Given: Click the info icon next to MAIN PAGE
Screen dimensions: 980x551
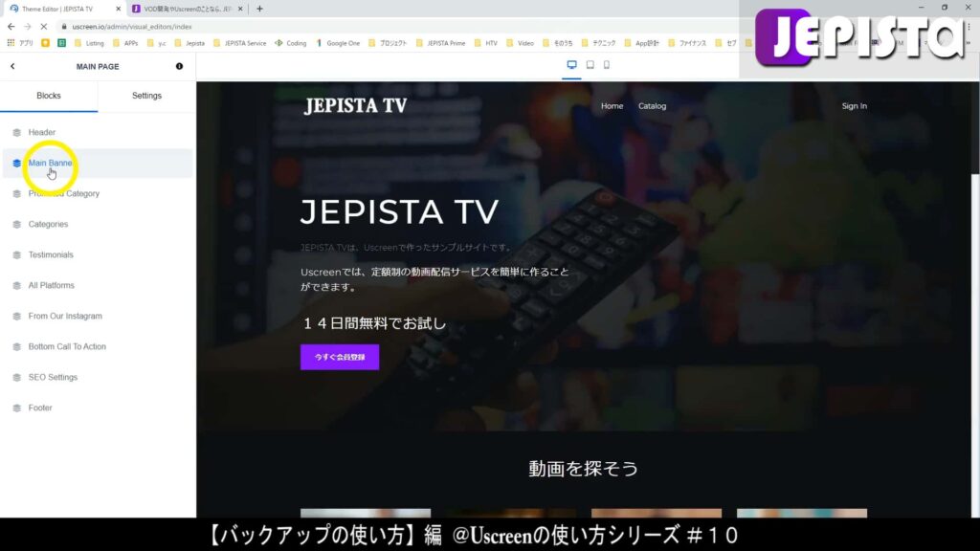Looking at the screenshot, I should coord(178,66).
